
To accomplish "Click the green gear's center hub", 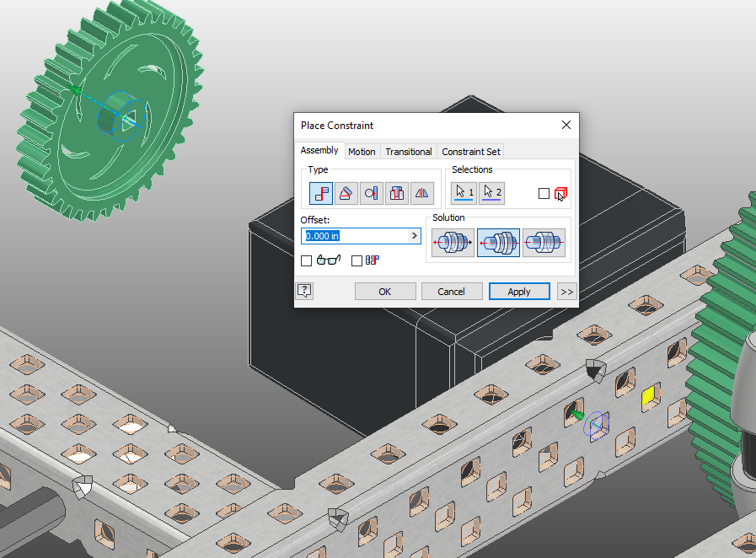I will click(122, 116).
